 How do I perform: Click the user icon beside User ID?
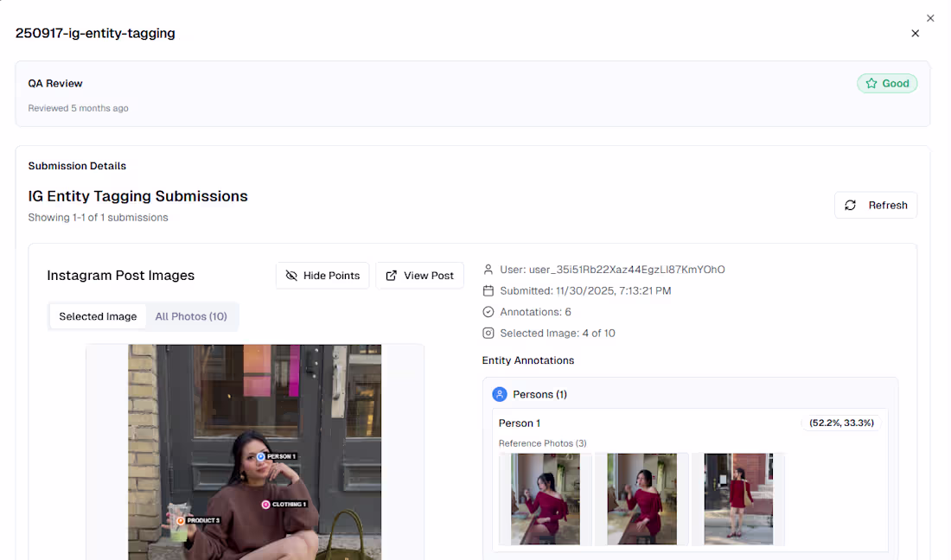[x=488, y=270]
